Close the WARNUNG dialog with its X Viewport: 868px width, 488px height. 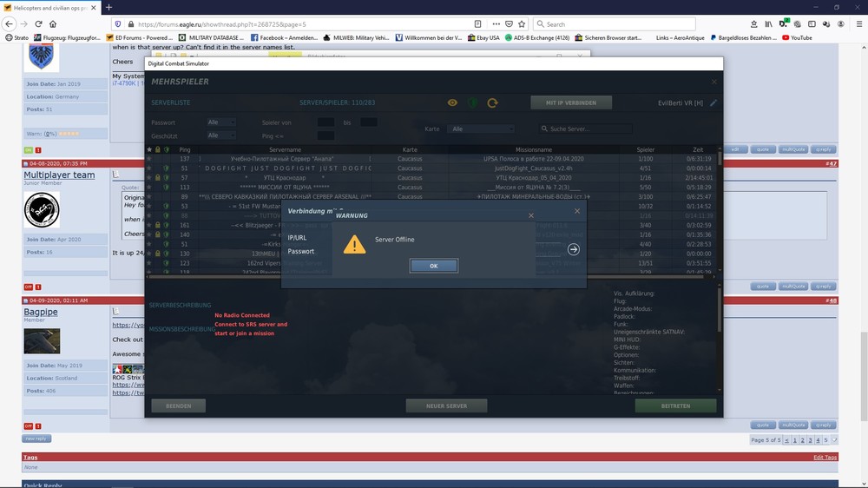(531, 215)
